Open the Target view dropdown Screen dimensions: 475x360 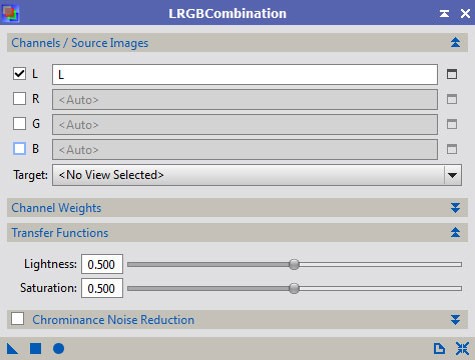(x=257, y=175)
